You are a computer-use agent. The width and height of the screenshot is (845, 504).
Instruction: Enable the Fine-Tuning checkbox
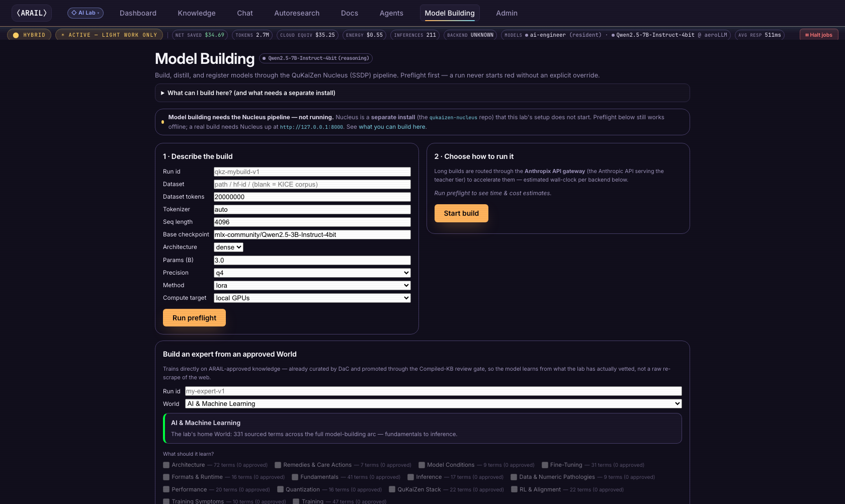pyautogui.click(x=545, y=465)
